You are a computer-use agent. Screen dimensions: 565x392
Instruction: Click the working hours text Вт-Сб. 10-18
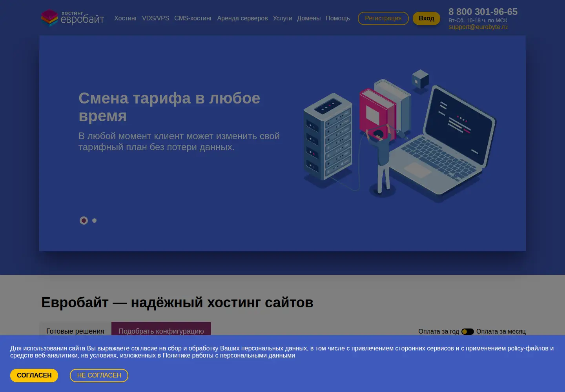click(478, 20)
